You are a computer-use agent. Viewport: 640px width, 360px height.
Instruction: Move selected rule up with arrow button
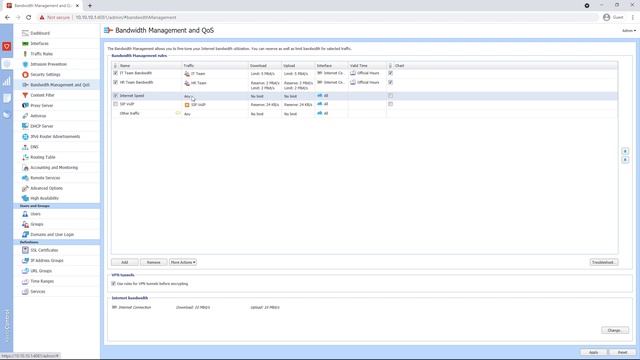625,151
